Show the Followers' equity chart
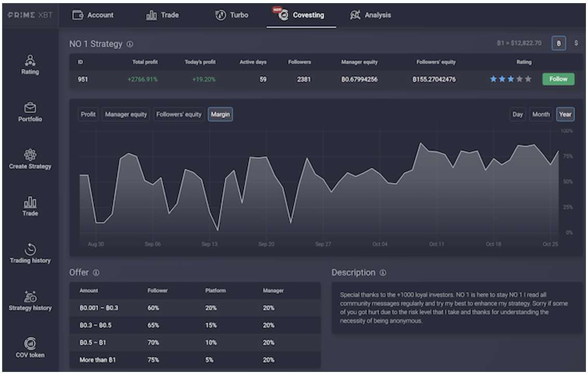This screenshot has height=374, width=588. coord(179,114)
